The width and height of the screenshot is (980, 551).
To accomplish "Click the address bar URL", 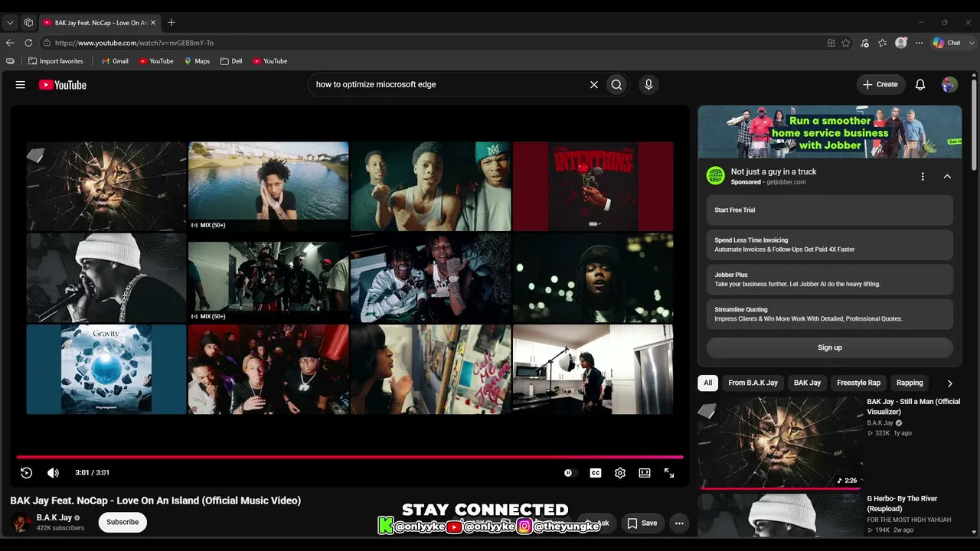I will coord(134,43).
